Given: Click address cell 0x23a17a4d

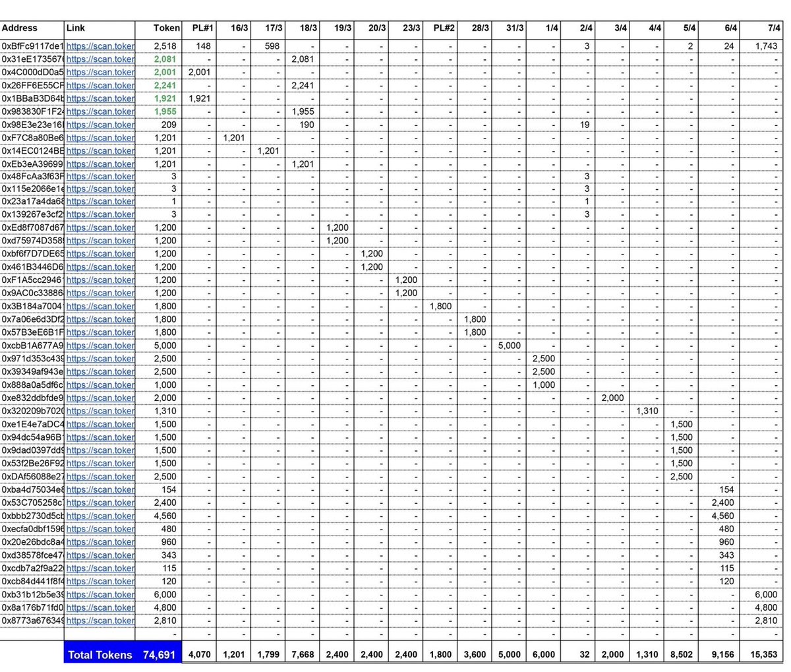Looking at the screenshot, I should click(x=33, y=201).
